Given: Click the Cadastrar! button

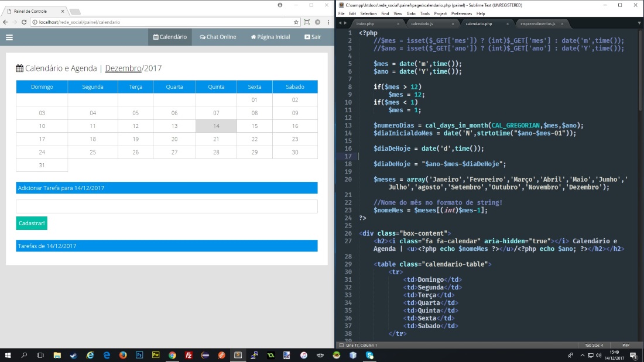Looking at the screenshot, I should (x=32, y=223).
